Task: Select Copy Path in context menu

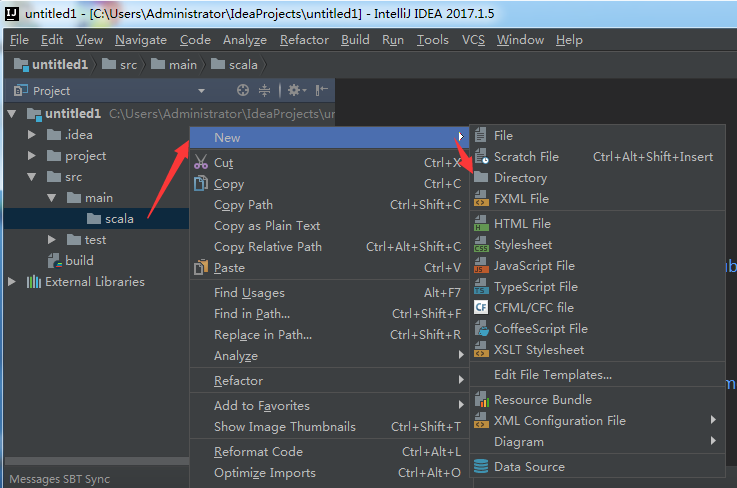Action: pyautogui.click(x=329, y=205)
